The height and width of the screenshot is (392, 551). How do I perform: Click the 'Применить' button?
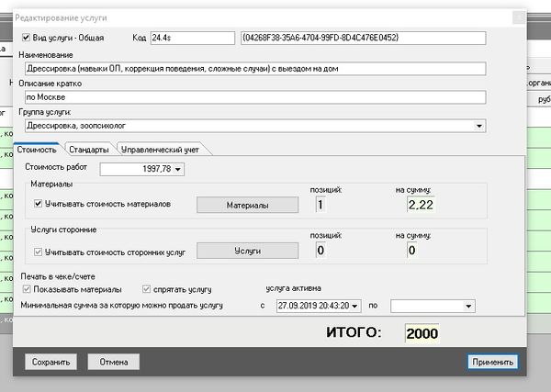pos(493,362)
